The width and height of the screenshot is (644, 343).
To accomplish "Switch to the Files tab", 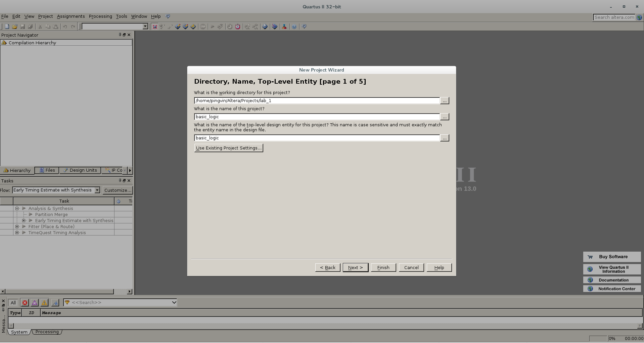I will (x=47, y=170).
